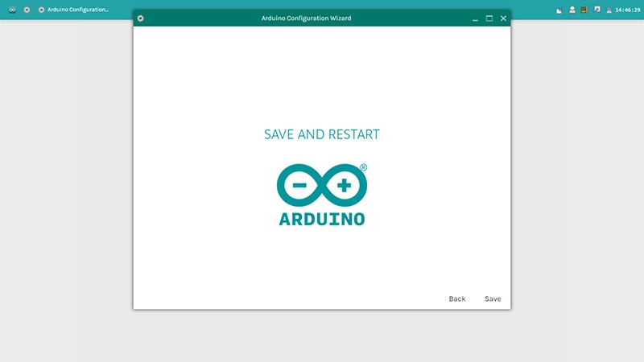The height and width of the screenshot is (362, 644).
Task: Open the wizard window's gear menu icon
Action: (141, 18)
